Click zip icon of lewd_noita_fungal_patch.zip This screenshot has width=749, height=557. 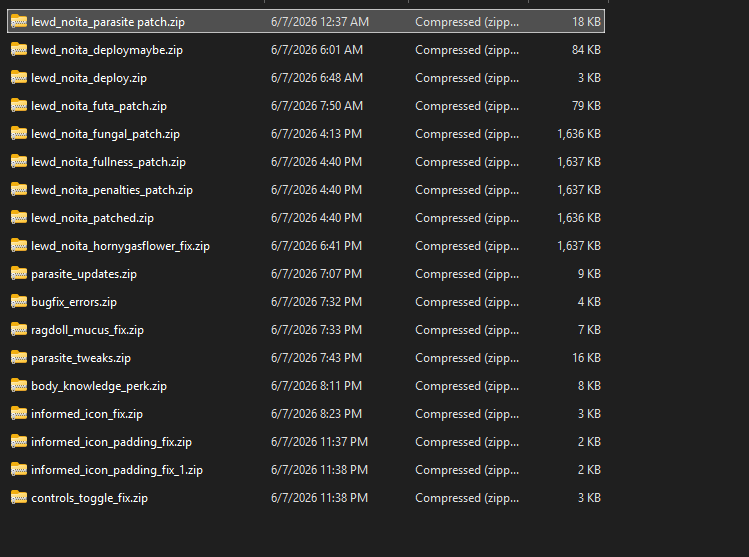[x=19, y=134]
